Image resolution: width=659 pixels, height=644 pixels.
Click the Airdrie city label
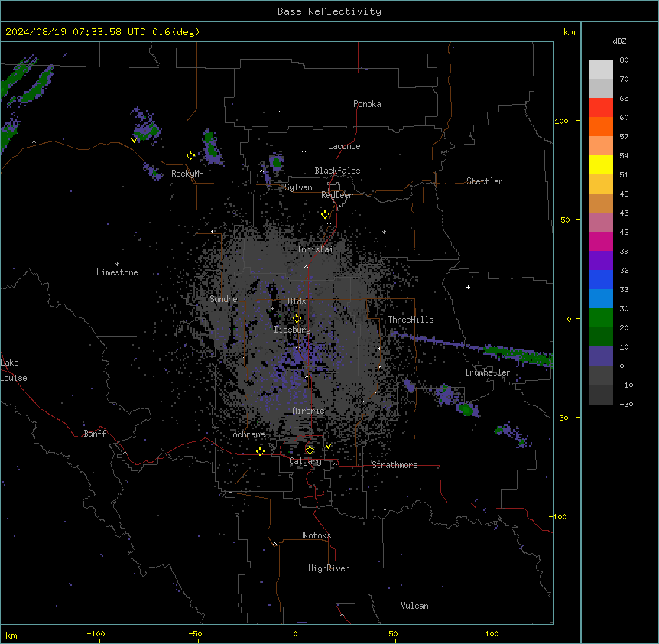(309, 411)
